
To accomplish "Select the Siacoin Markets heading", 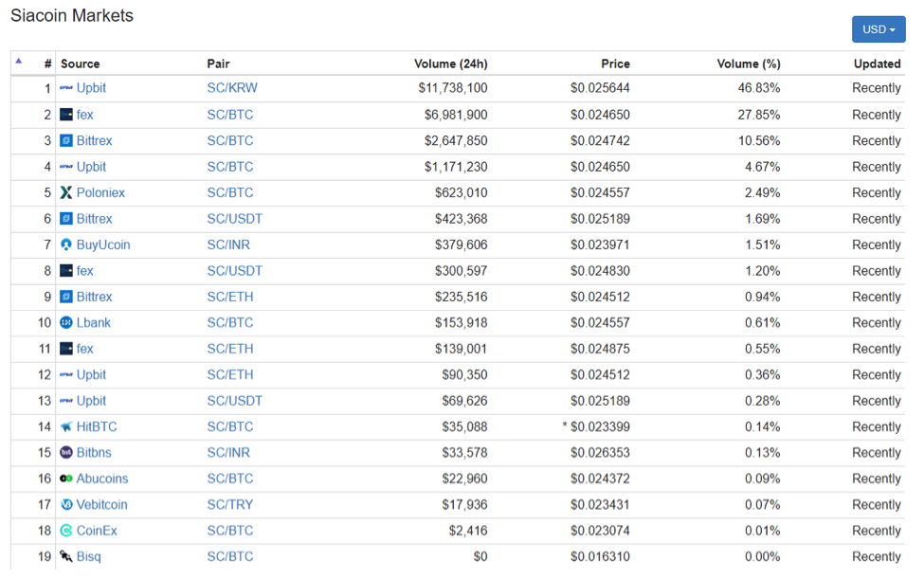I will click(72, 15).
